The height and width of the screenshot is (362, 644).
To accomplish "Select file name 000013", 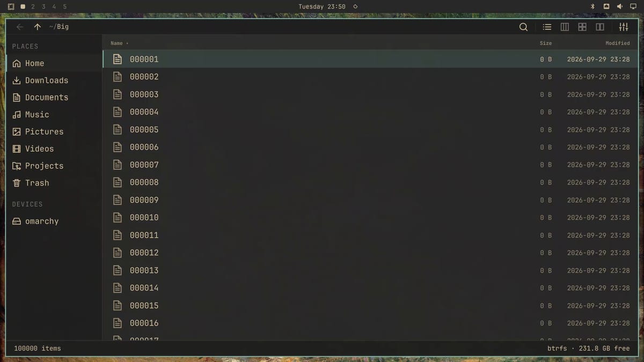I will pos(144,270).
